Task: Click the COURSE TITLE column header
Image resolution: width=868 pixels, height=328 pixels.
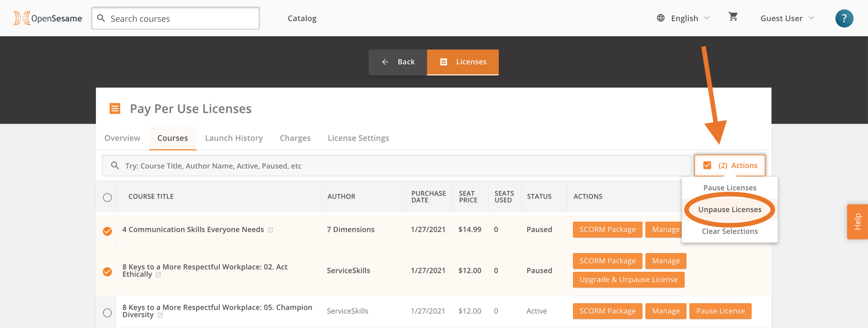Action: 150,196
